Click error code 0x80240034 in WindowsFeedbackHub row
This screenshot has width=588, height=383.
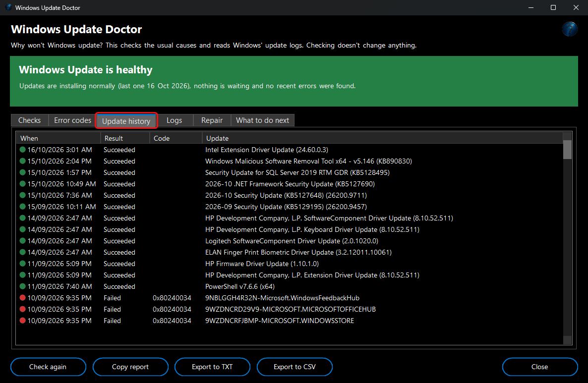(172, 298)
